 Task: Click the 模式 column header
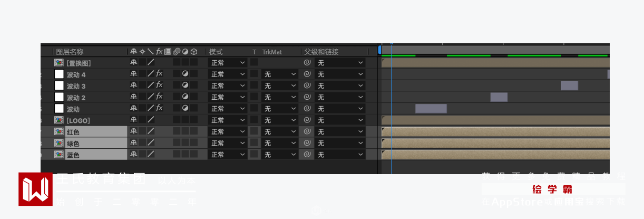pos(216,52)
